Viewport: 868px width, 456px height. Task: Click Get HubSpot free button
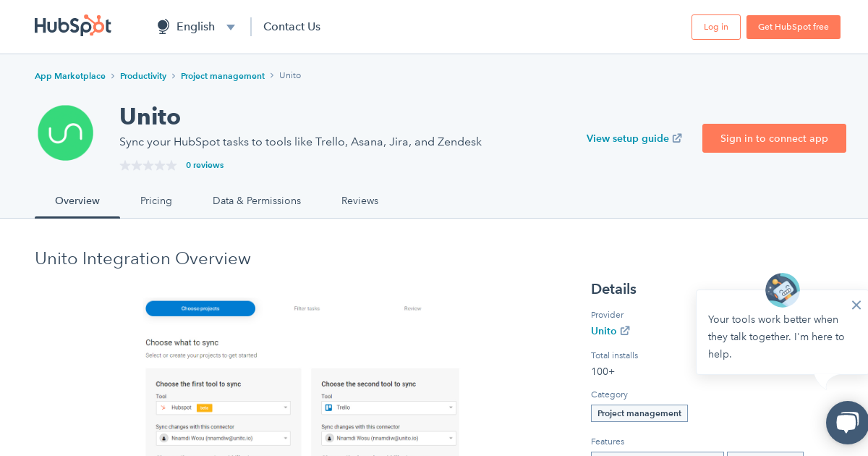(793, 27)
